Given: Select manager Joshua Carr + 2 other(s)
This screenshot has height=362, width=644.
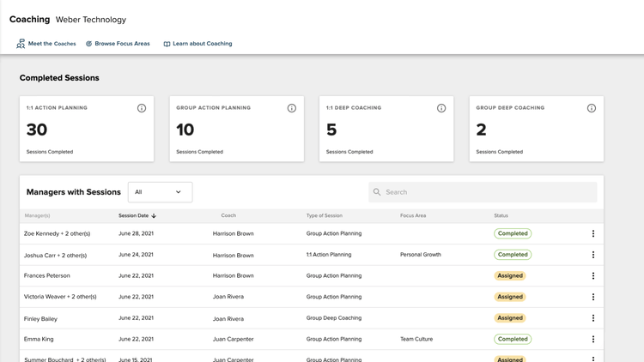Looking at the screenshot, I should point(55,256).
